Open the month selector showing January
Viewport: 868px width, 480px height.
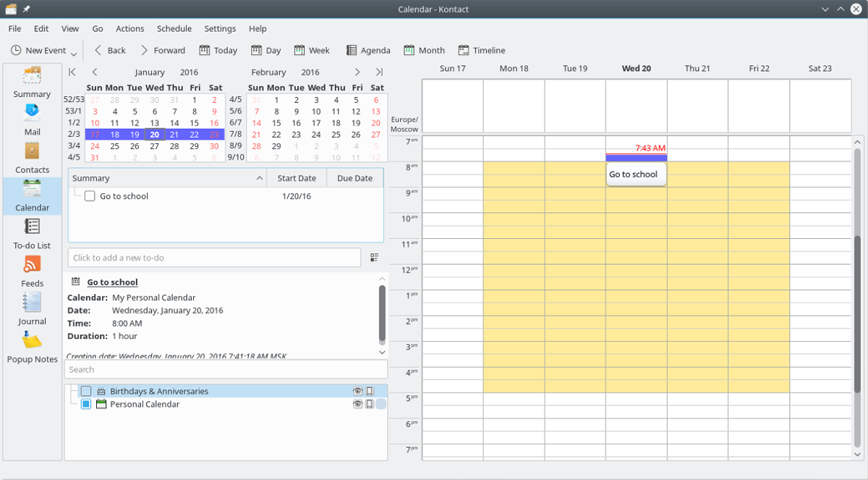click(x=150, y=72)
